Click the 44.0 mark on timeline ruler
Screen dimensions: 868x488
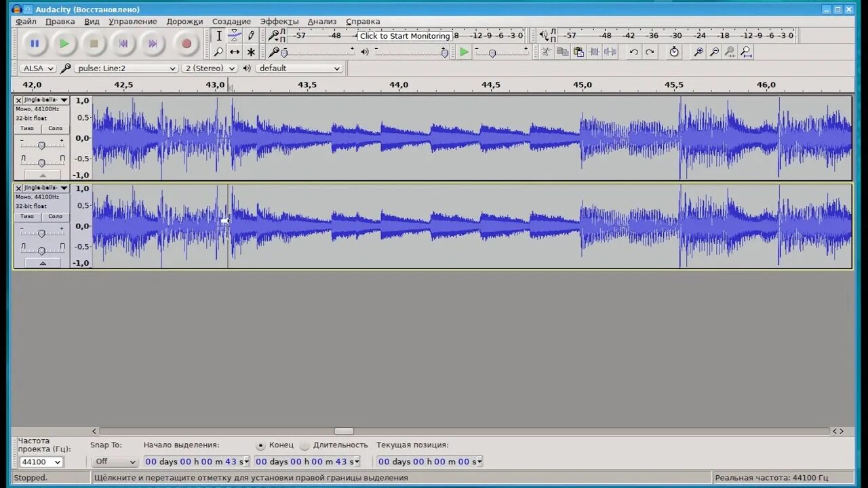tap(399, 85)
